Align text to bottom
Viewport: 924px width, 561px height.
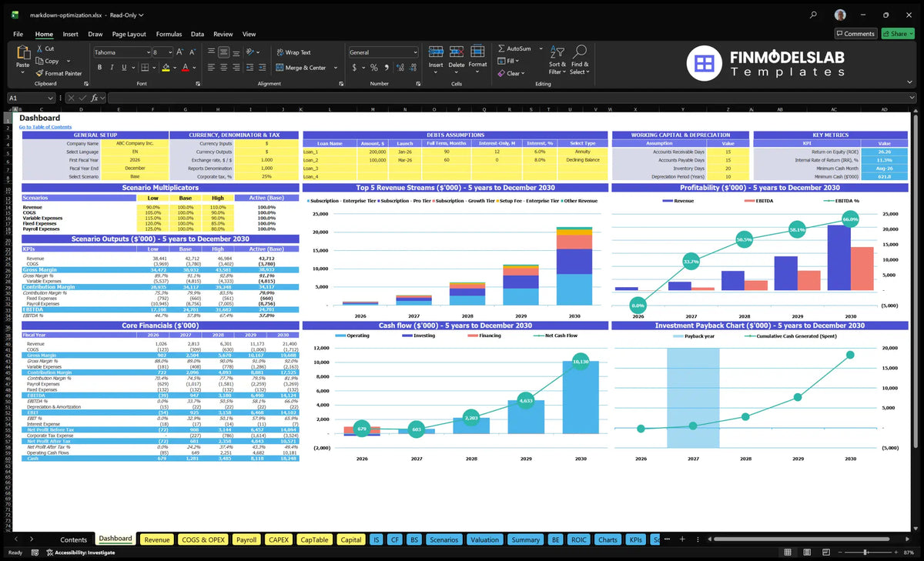pyautogui.click(x=236, y=52)
